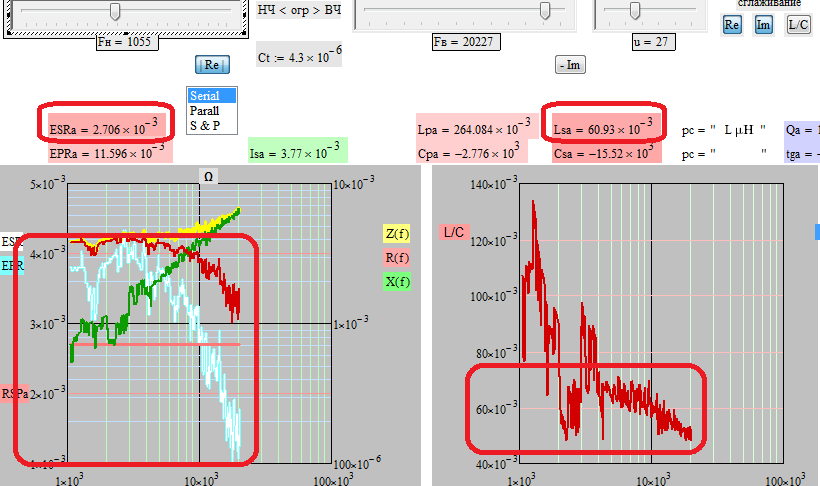Click the R(f) red legend label
This screenshot has width=820, height=486.
tap(397, 258)
